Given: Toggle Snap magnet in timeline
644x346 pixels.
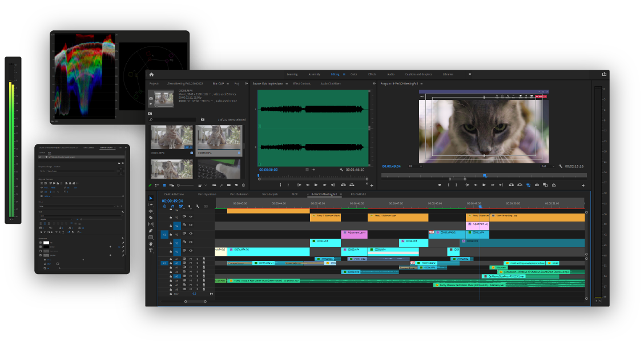Looking at the screenshot, I should pos(172,206).
